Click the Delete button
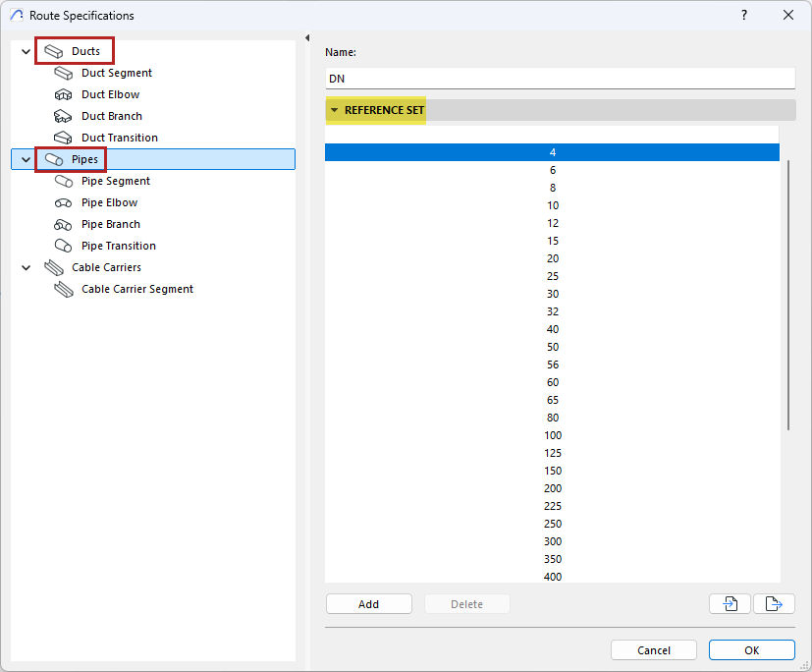812x672 pixels. [466, 604]
